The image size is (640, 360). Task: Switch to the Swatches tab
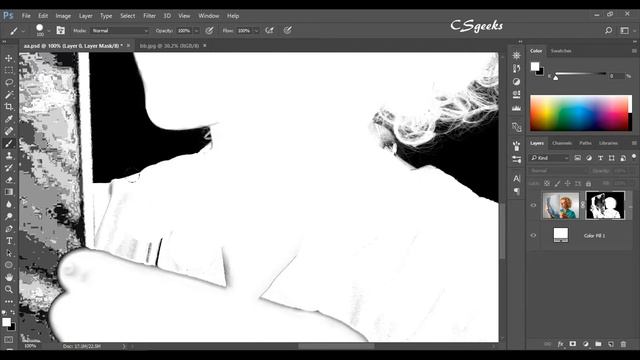(x=561, y=51)
